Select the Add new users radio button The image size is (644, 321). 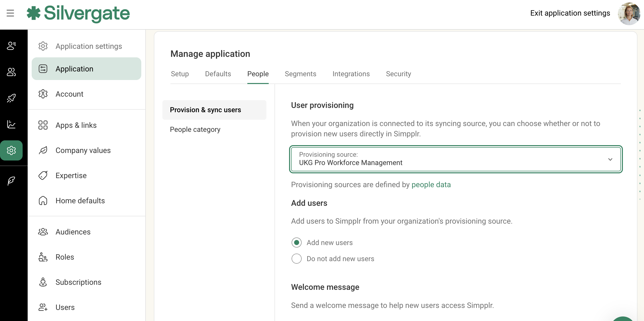pos(297,243)
